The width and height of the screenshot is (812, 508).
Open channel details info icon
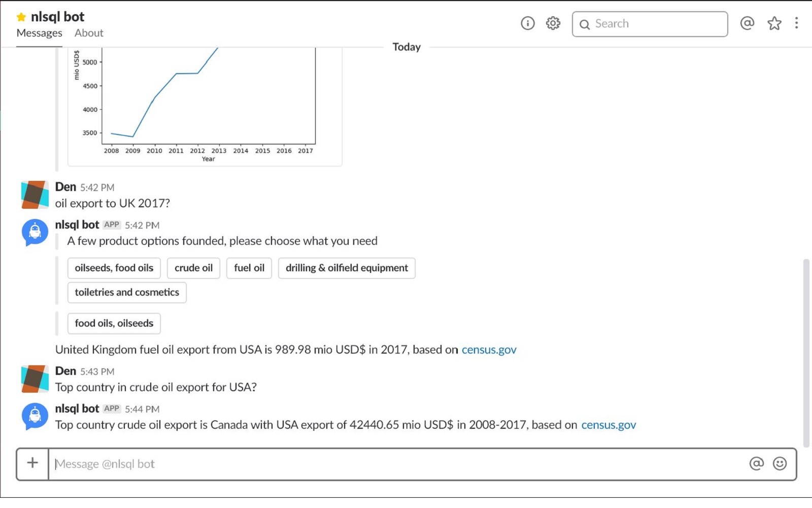tap(528, 23)
